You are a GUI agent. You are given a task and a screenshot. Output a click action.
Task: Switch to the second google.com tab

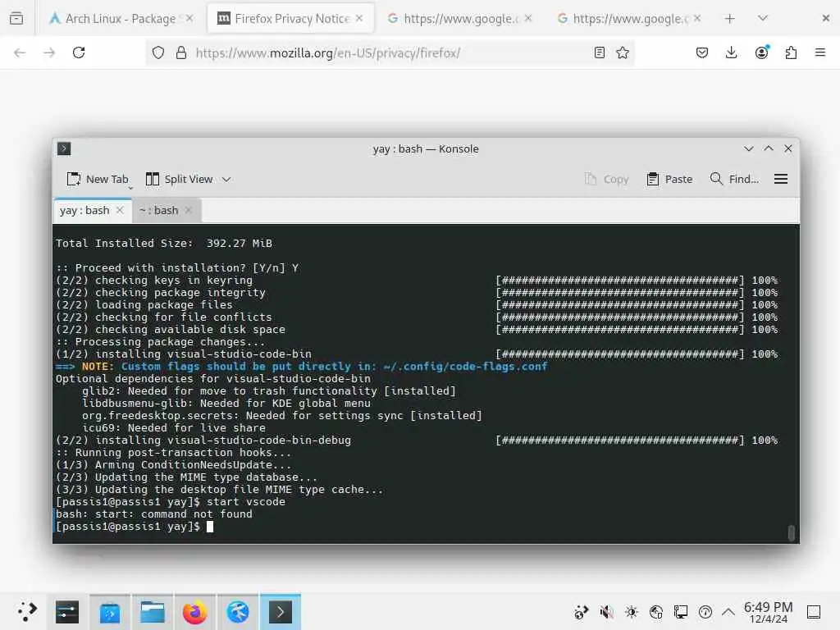coord(629,18)
